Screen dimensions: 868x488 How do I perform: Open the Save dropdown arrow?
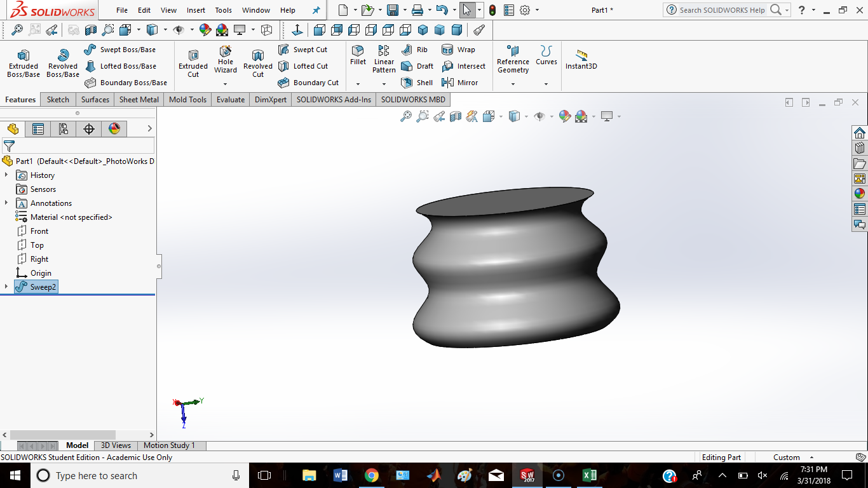(405, 10)
